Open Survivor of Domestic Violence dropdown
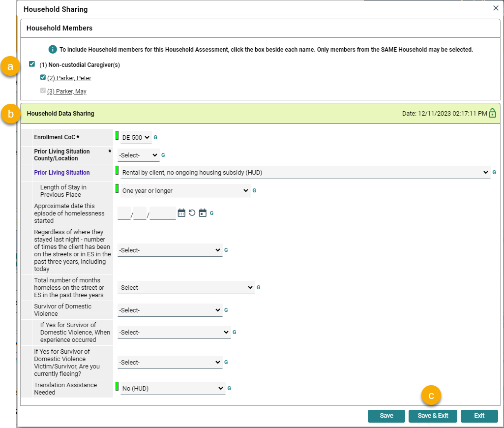 pos(170,310)
